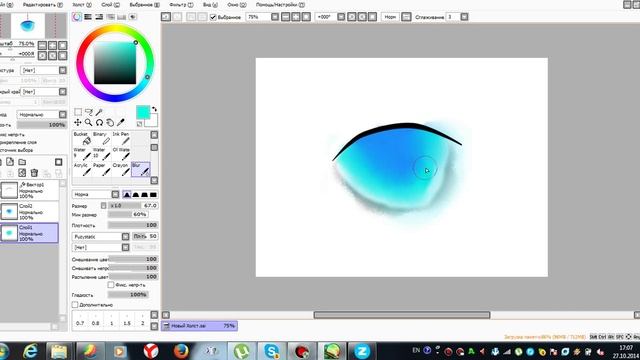
Task: Open the Выбранное menu
Action: tap(144, 5)
